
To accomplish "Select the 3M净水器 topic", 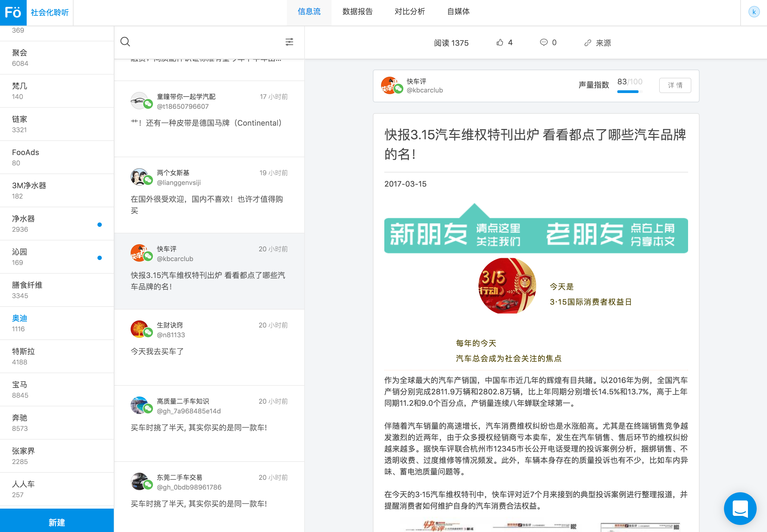I will pos(57,190).
